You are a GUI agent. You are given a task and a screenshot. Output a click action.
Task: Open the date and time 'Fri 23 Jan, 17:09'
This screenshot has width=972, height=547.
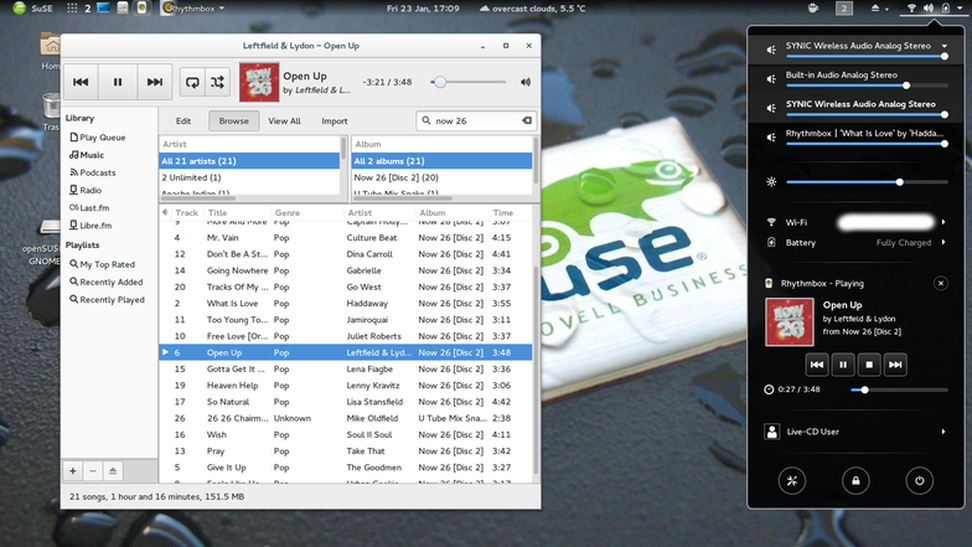[423, 8]
